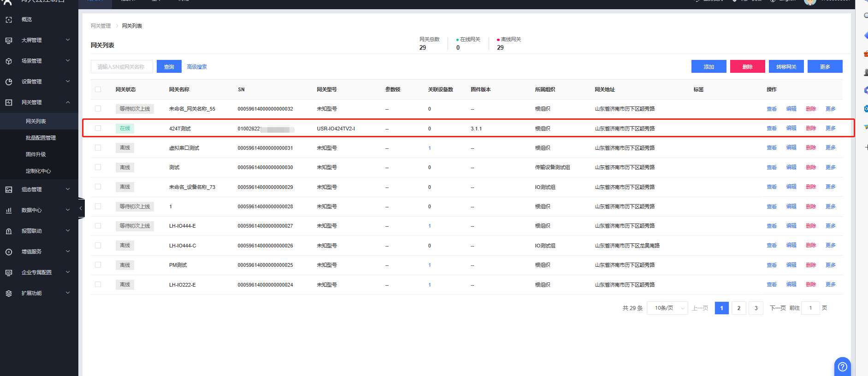The width and height of the screenshot is (868, 376).
Task: Click the 概览 overview sidebar icon
Action: click(x=9, y=20)
